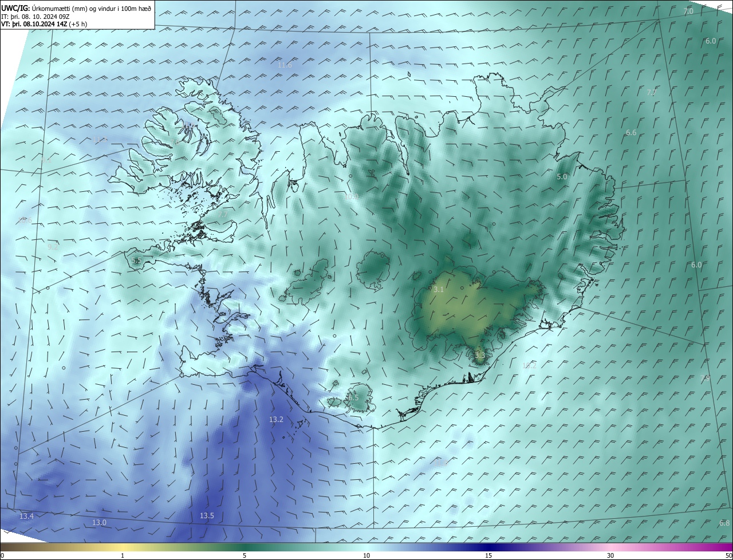Click the 10.2 value label
Viewport: 733px width, 560px height.
[530, 365]
